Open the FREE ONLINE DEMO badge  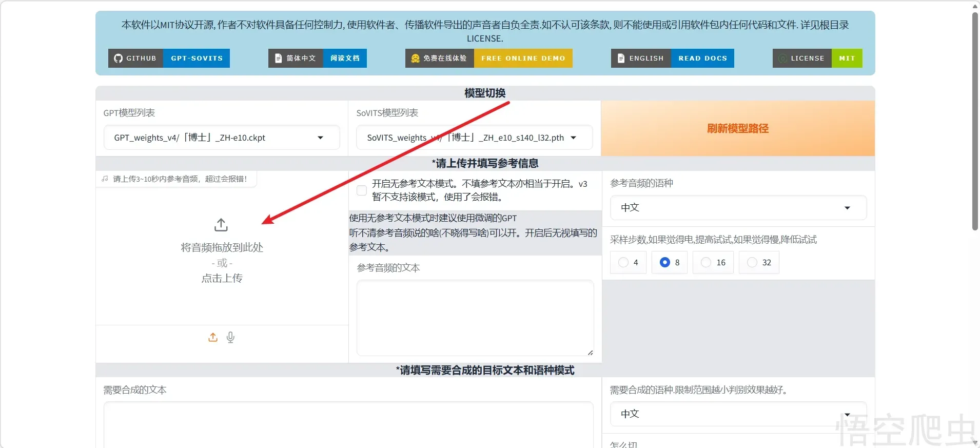pyautogui.click(x=489, y=59)
